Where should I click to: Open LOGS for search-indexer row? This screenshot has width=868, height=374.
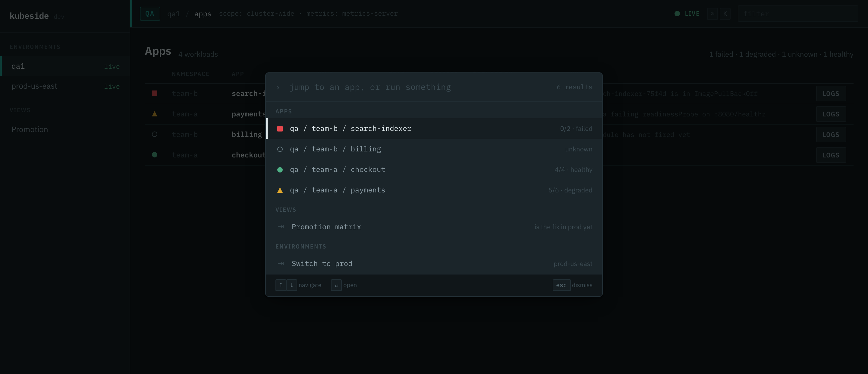[x=831, y=94]
